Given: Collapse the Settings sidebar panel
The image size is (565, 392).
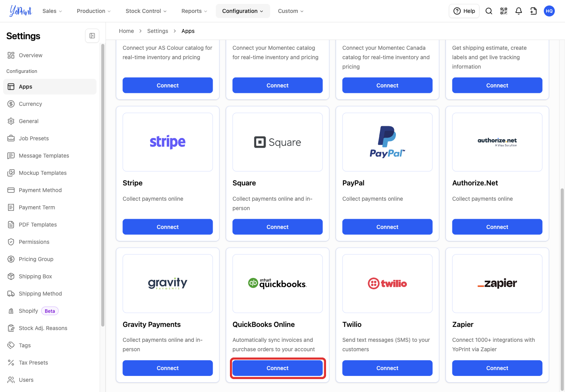Looking at the screenshot, I should (x=92, y=36).
